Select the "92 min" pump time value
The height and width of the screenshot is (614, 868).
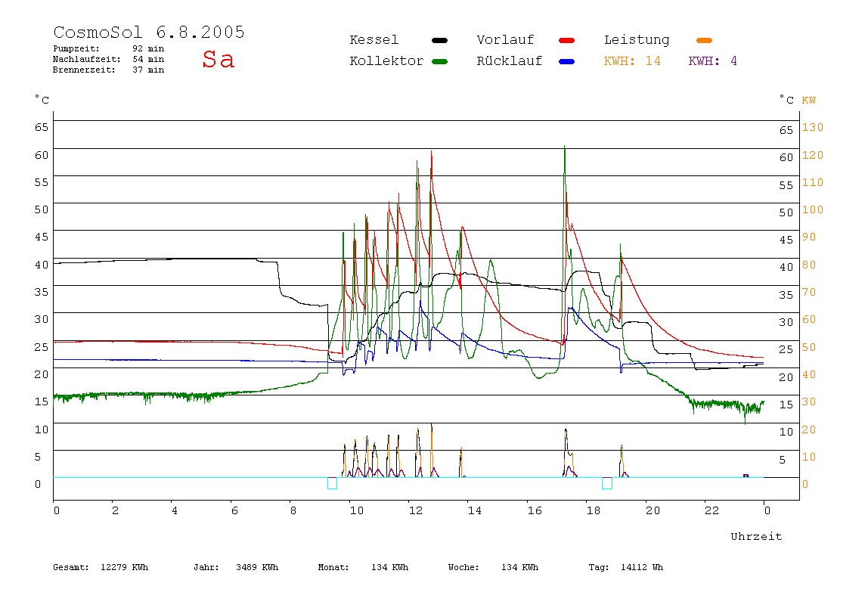click(x=148, y=48)
